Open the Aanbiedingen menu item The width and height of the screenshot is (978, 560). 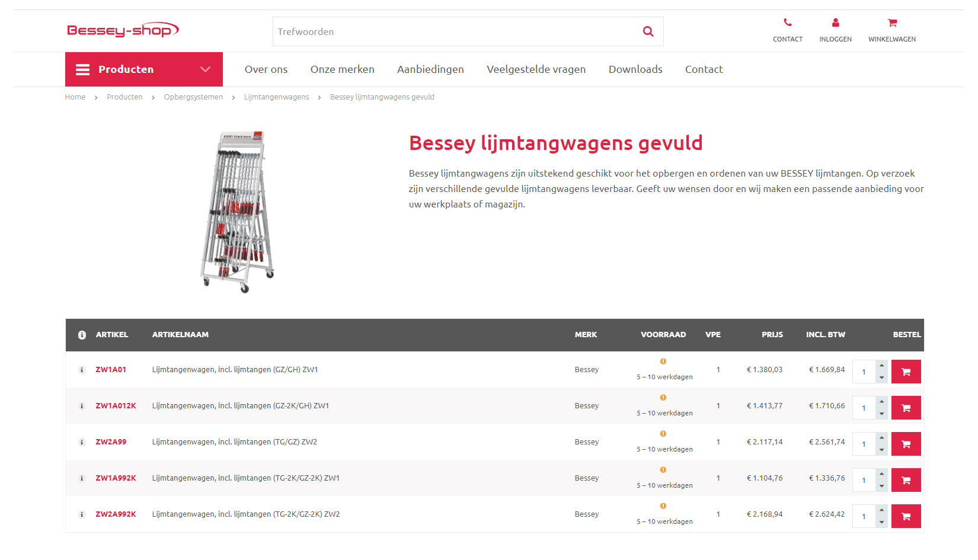(x=430, y=69)
